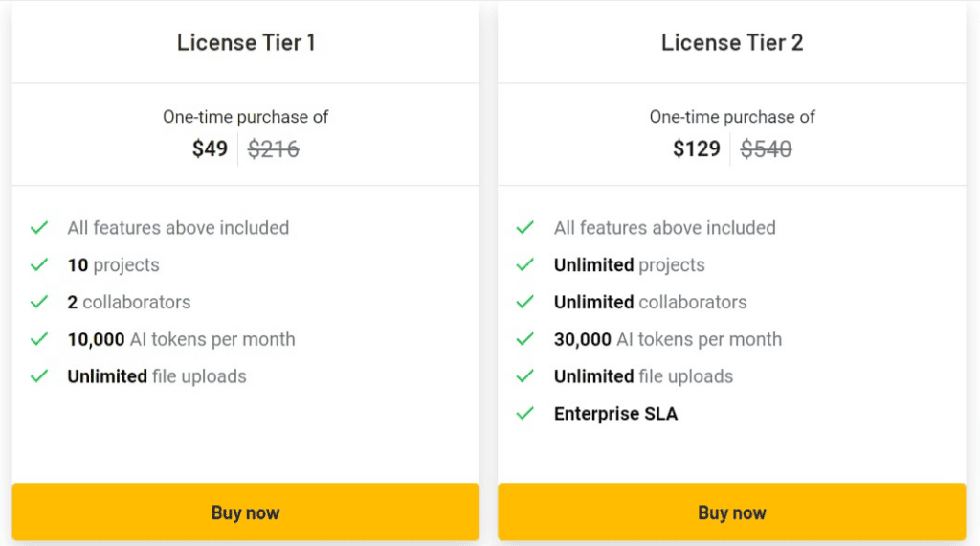
Task: Click Tier 1 'All features above included' checkmark
Action: point(39,228)
